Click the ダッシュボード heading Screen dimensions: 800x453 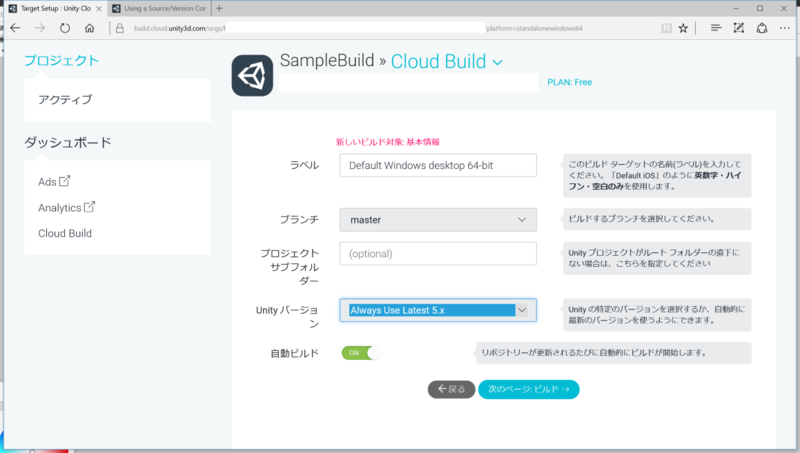[68, 142]
